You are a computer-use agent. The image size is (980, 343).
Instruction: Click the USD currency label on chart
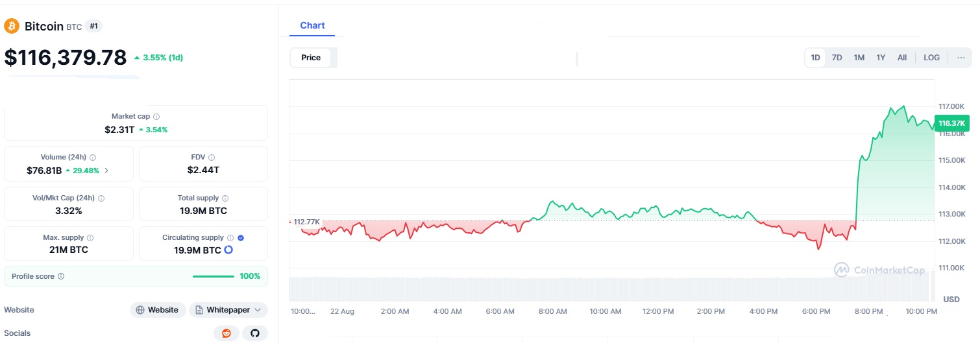(x=951, y=300)
